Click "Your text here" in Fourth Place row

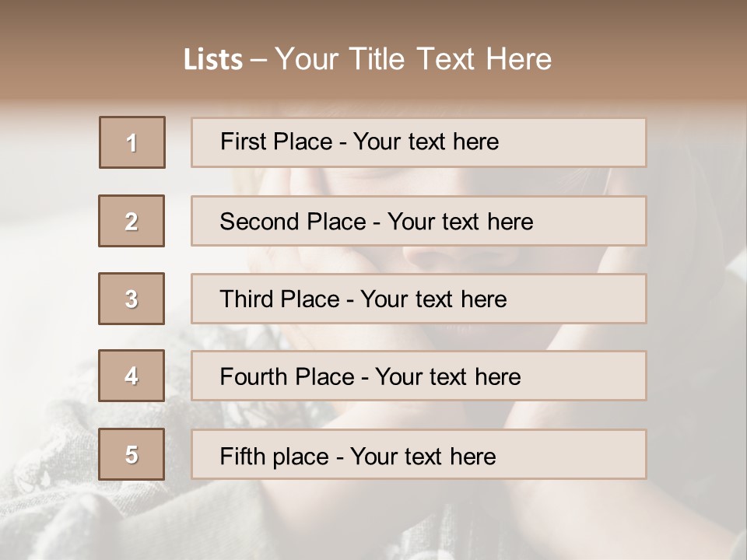pyautogui.click(x=447, y=377)
